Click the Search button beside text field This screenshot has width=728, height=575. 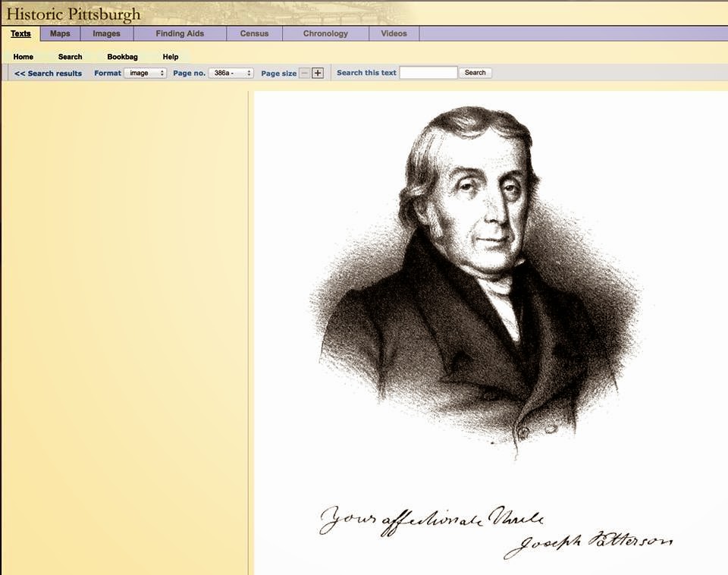tap(475, 73)
